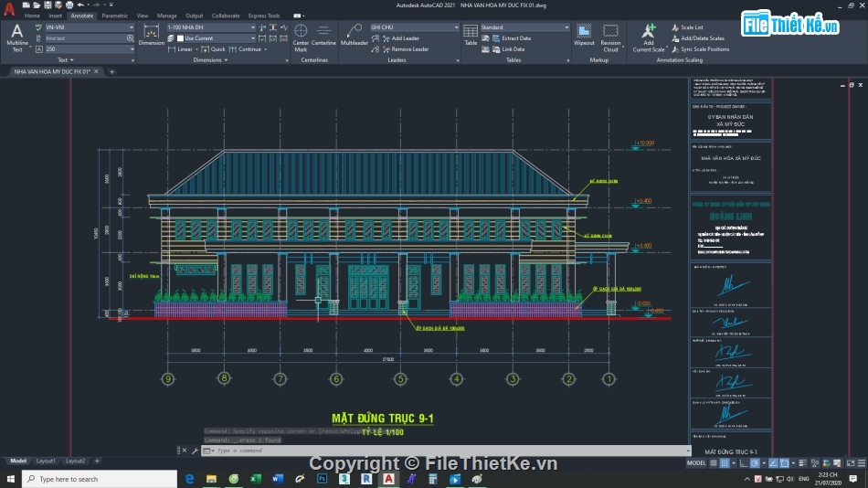Click the Linear dimension icon

[172, 49]
